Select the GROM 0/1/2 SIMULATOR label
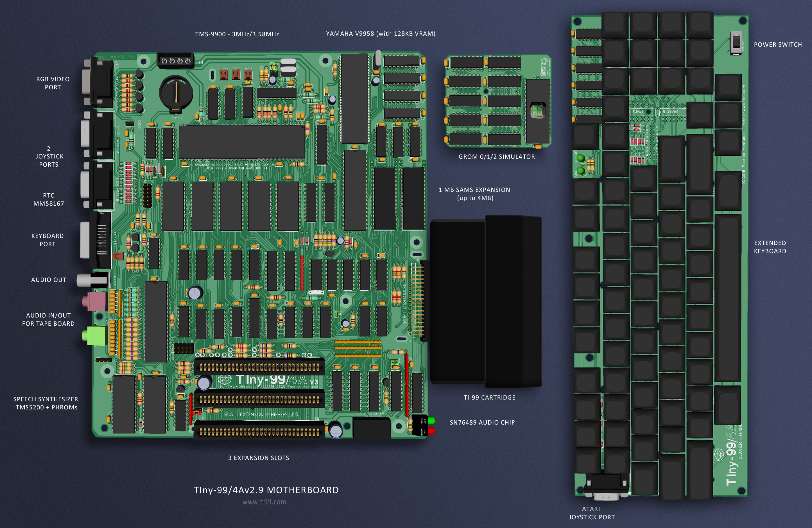 (x=496, y=157)
